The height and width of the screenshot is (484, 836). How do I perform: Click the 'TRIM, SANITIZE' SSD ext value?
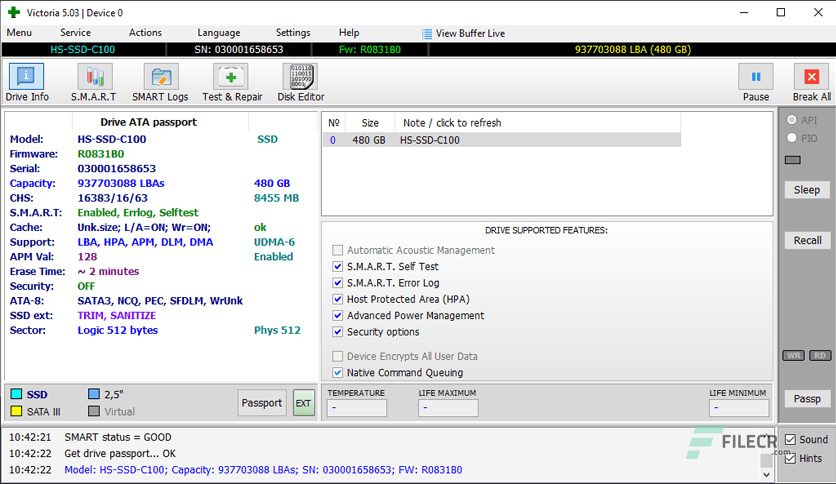117,316
